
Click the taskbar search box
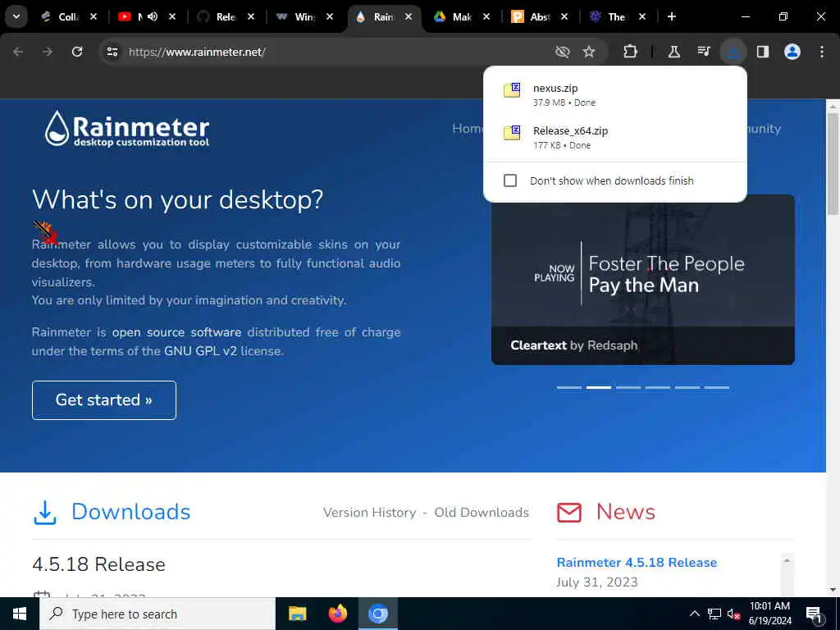point(157,614)
